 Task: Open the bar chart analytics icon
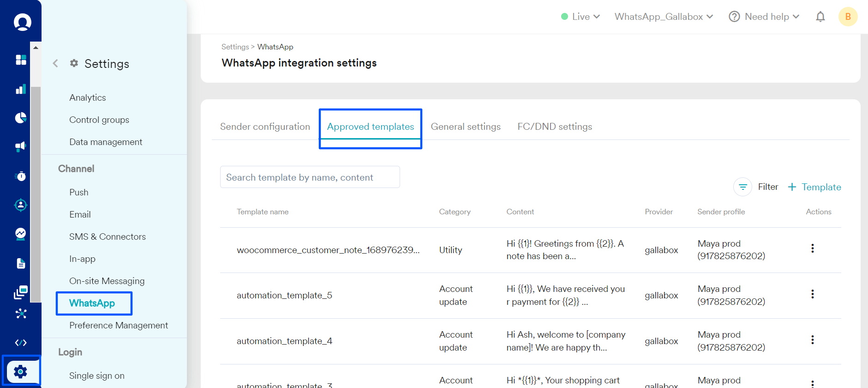pos(21,89)
